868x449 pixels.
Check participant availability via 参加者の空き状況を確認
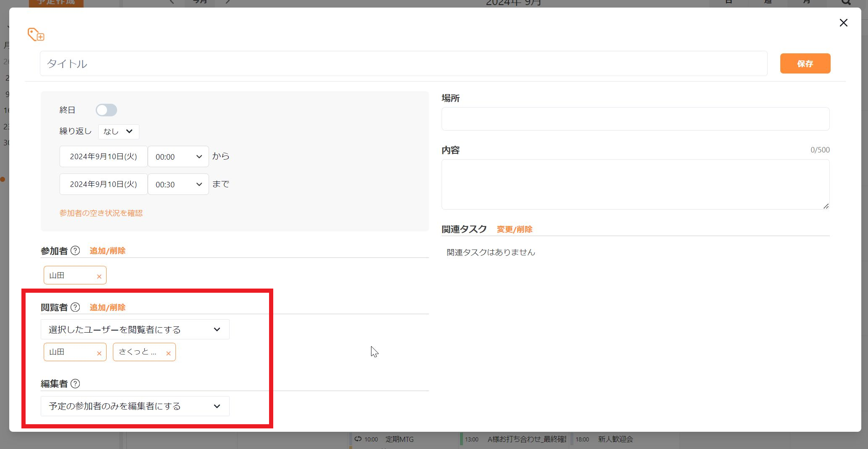pos(101,213)
